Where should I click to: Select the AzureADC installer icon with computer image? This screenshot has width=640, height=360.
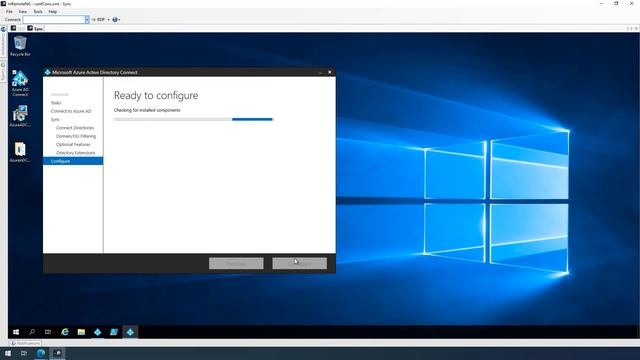click(x=20, y=116)
